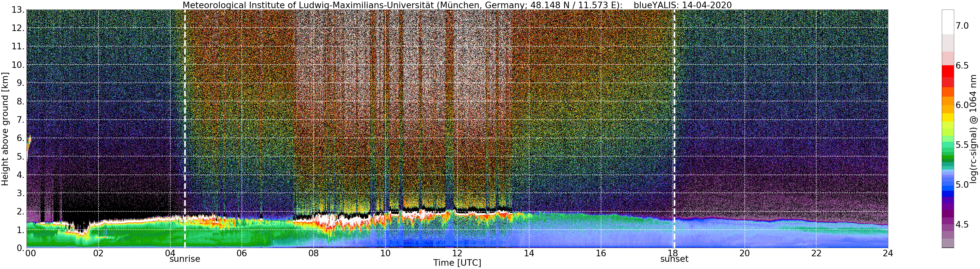Click the 'sunset' label below the axis
Image resolution: width=980 pixels, height=269 pixels.
674,259
